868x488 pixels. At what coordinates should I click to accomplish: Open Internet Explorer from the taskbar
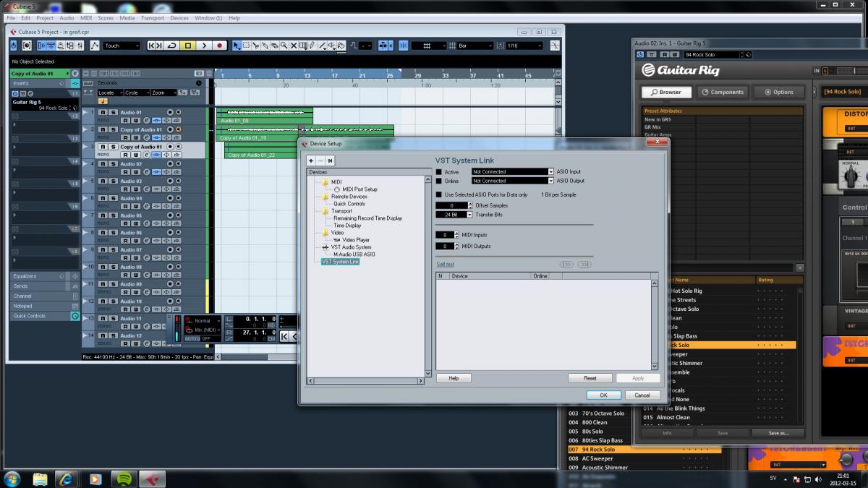[67, 479]
